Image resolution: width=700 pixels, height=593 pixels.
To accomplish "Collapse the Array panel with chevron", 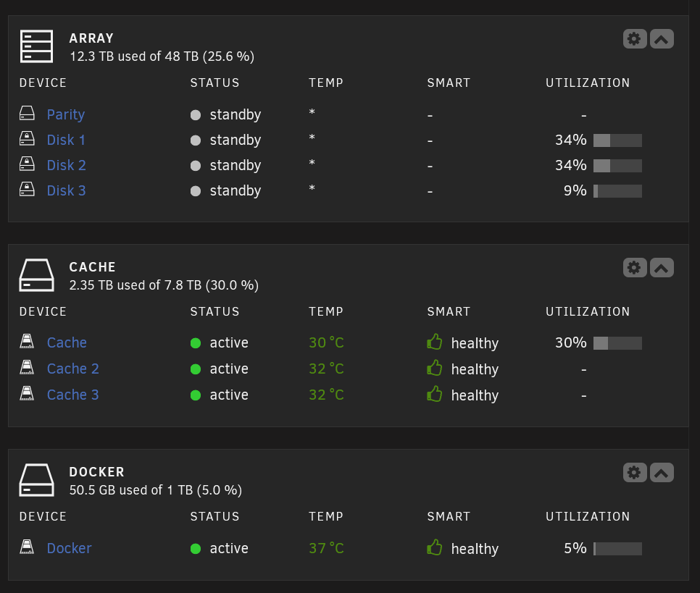I will (662, 39).
